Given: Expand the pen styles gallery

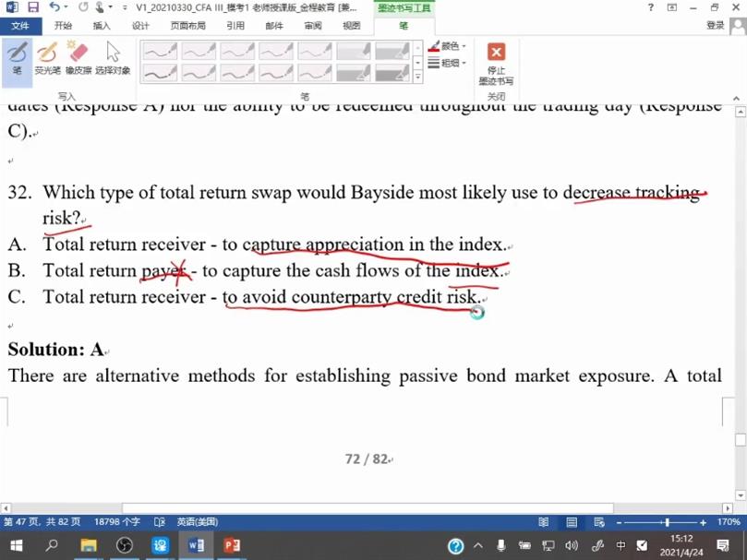Looking at the screenshot, I should [x=417, y=77].
